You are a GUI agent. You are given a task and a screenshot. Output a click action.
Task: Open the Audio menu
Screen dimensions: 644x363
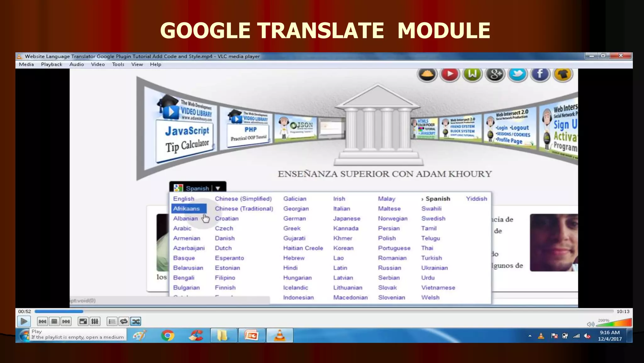click(77, 64)
